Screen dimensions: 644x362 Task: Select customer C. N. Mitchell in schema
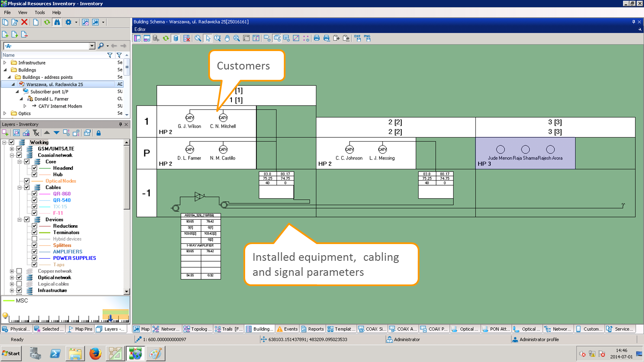[x=223, y=118]
